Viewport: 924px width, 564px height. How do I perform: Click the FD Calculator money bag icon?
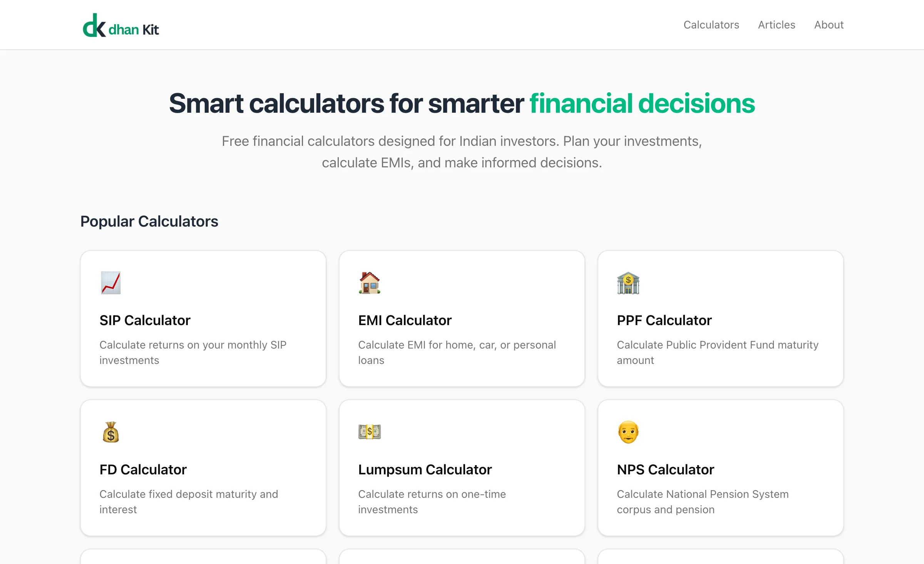click(x=110, y=432)
